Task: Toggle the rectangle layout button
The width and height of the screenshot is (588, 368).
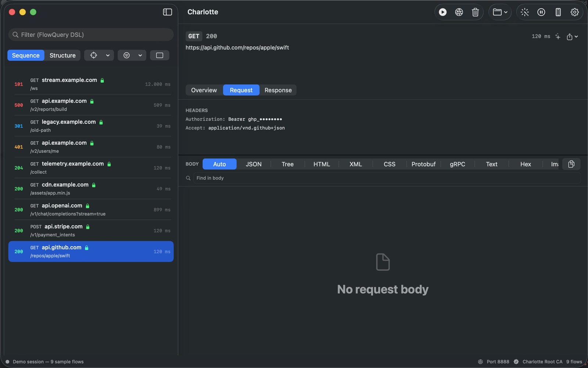Action: coord(159,55)
